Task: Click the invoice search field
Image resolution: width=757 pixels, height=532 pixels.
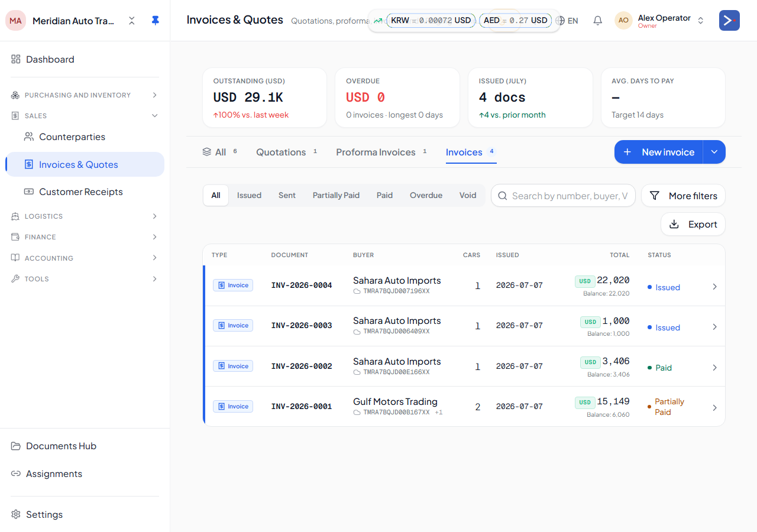Action: pos(563,196)
